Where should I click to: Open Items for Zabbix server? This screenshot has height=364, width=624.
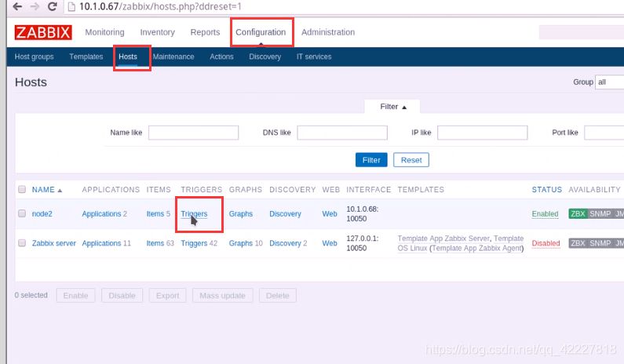click(155, 243)
